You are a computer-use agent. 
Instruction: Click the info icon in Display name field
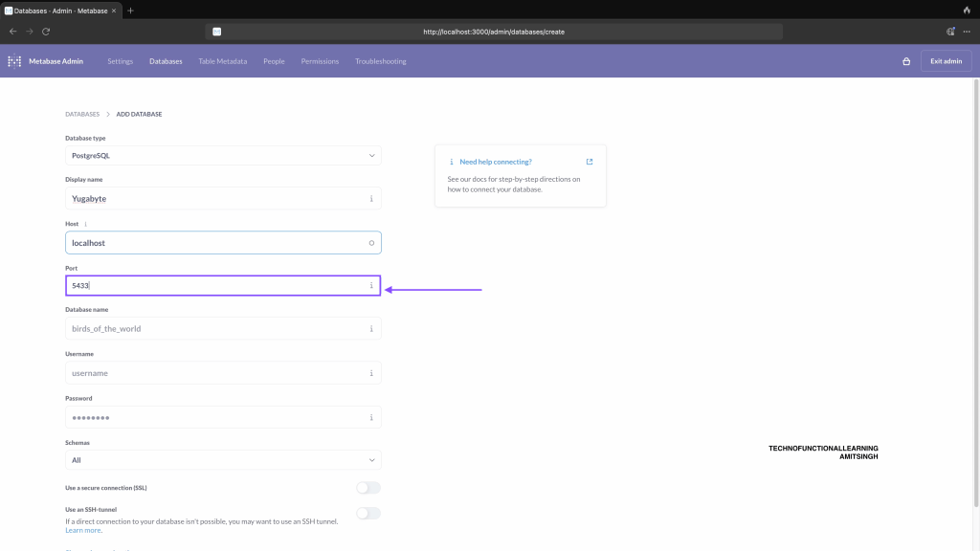click(371, 199)
